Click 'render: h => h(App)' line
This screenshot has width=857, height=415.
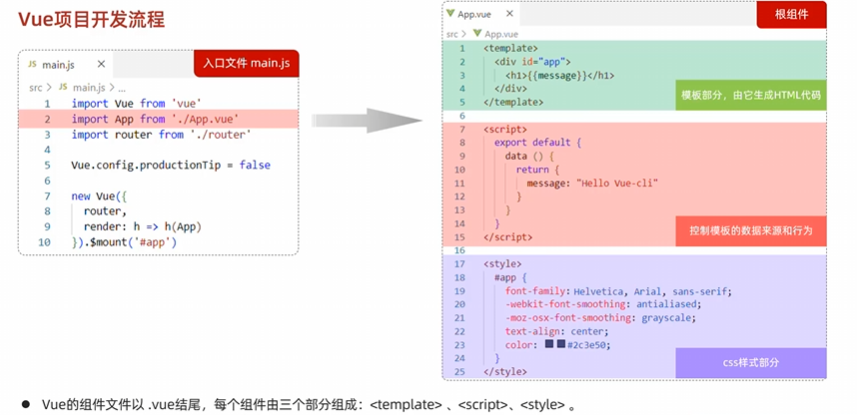tap(143, 227)
